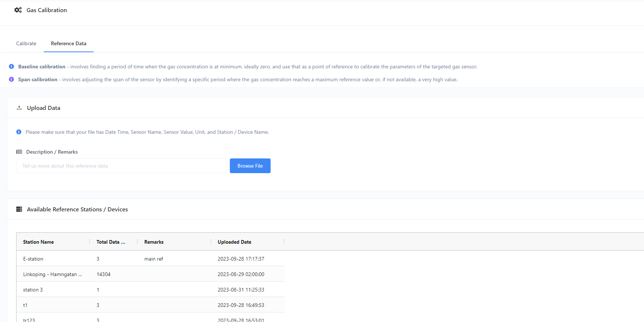Screen dimensions: 644x322
Task: Focus the reference data description field
Action: [x=121, y=166]
